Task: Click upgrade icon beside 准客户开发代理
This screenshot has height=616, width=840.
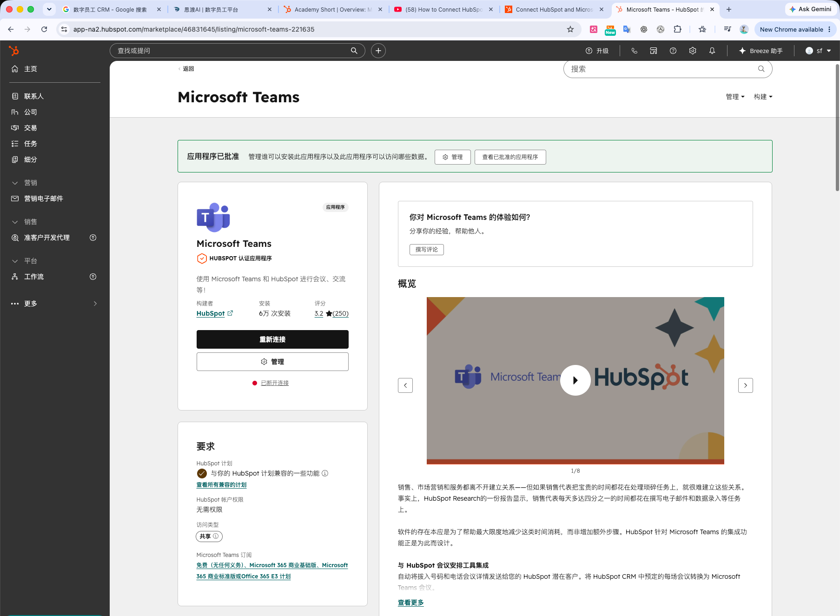Action: coord(93,238)
